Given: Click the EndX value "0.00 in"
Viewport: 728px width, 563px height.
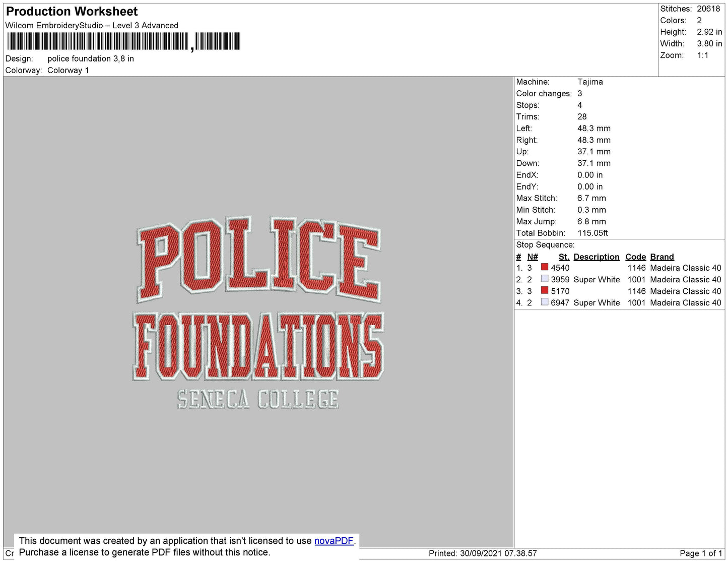Looking at the screenshot, I should 590,175.
